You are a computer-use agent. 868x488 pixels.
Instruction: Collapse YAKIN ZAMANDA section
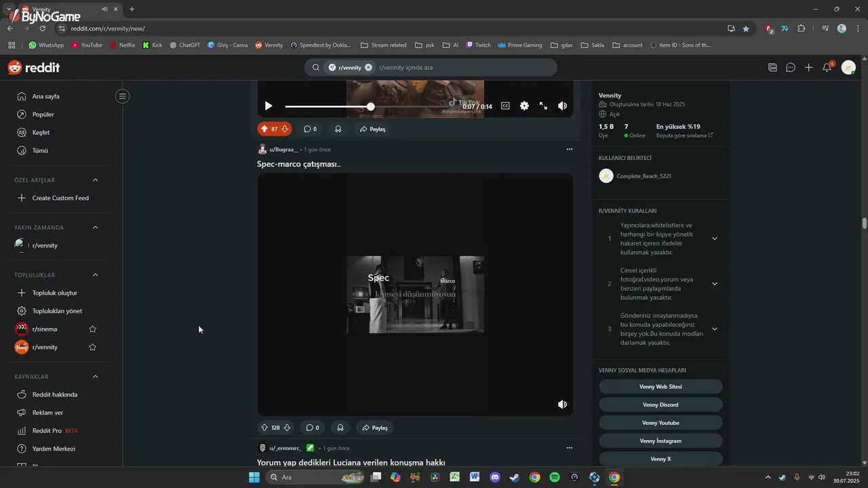[x=95, y=228]
